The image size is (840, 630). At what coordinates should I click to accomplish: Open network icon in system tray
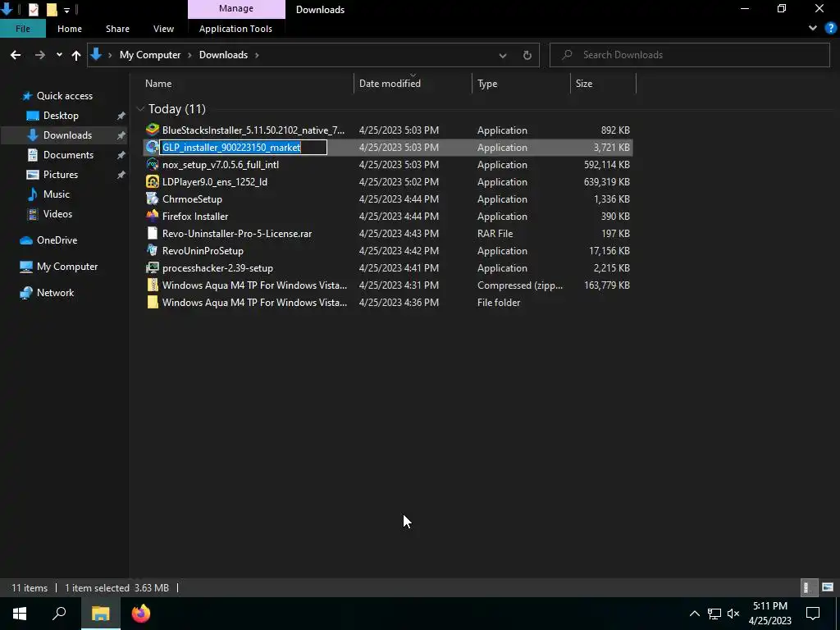(x=714, y=614)
